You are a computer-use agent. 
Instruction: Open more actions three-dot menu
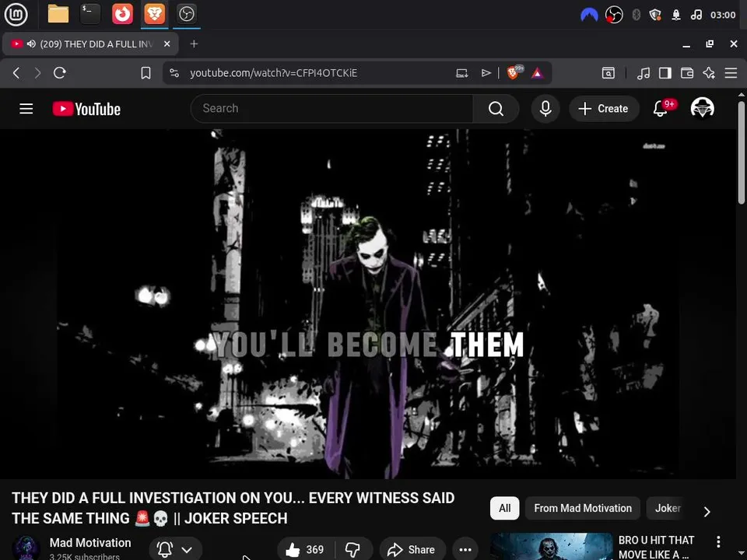[465, 550]
